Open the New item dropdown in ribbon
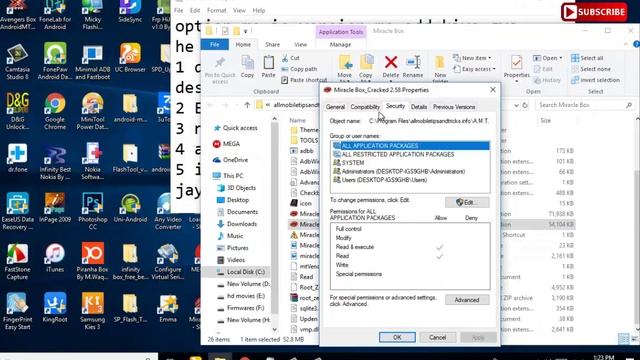640x360 pixels. coord(472,58)
